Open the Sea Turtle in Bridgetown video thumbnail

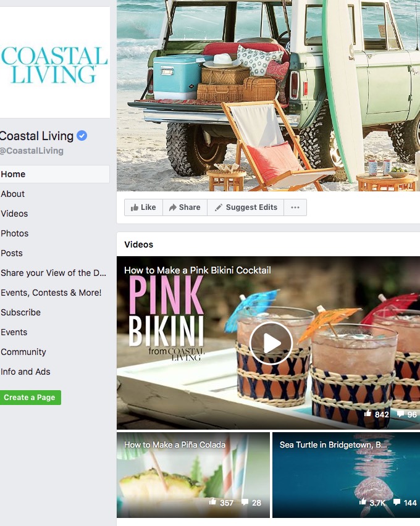pyautogui.click(x=346, y=475)
